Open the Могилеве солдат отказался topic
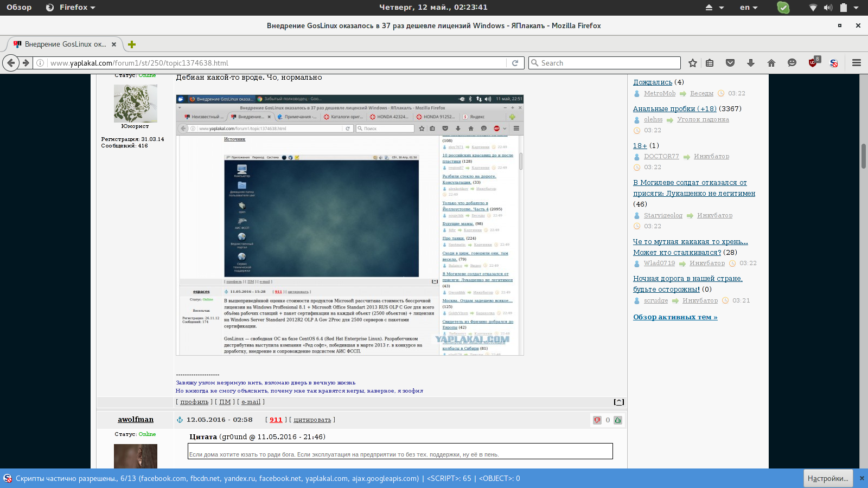This screenshot has height=488, width=868. pos(694,188)
